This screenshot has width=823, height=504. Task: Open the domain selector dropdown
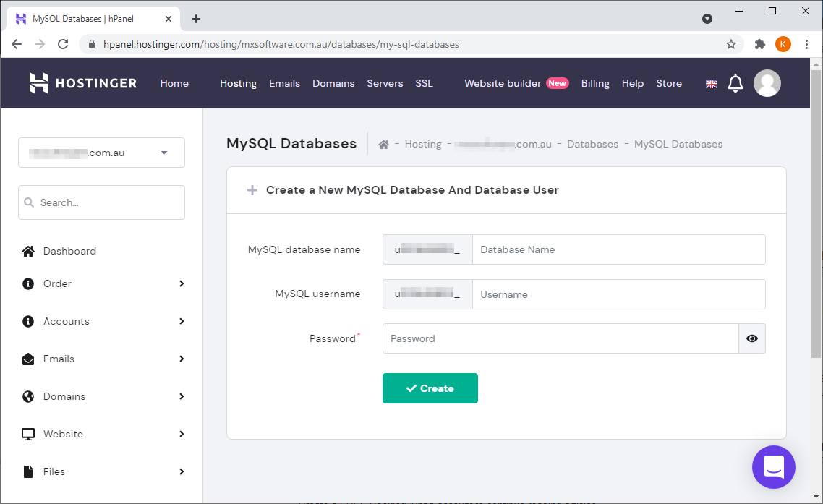click(x=101, y=153)
